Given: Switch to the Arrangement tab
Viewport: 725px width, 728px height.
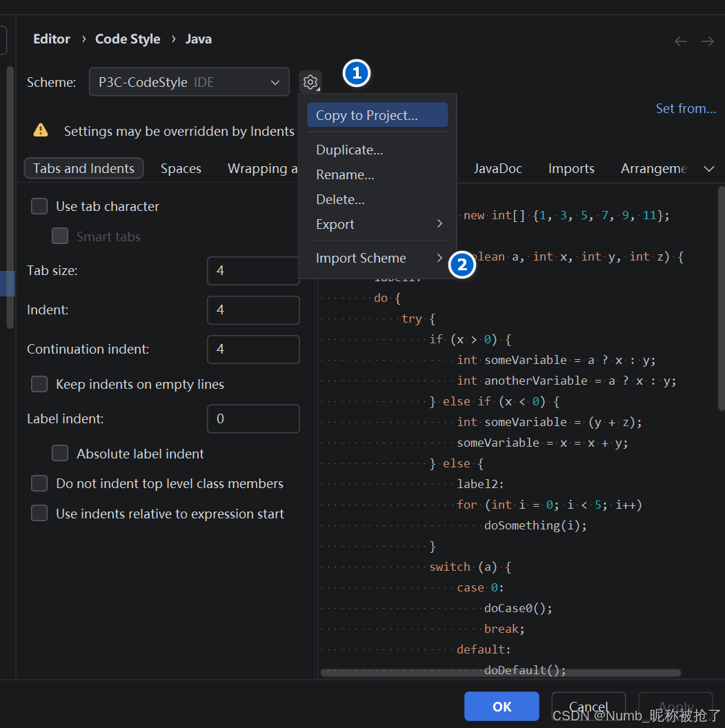Looking at the screenshot, I should point(654,168).
